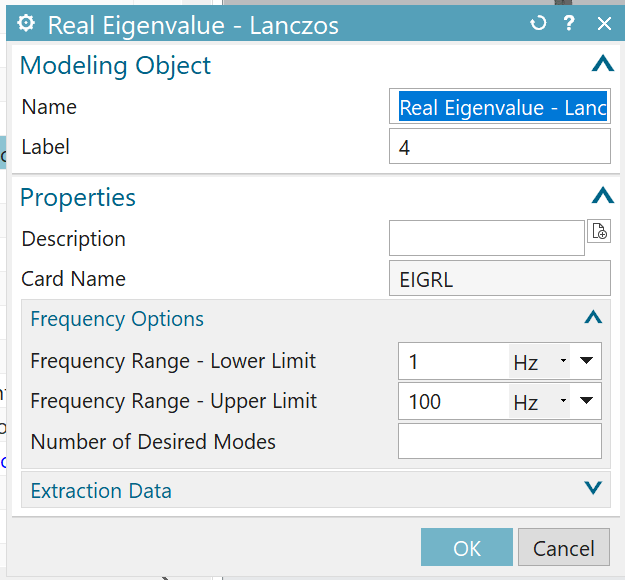Open help with the question mark icon

click(x=569, y=23)
